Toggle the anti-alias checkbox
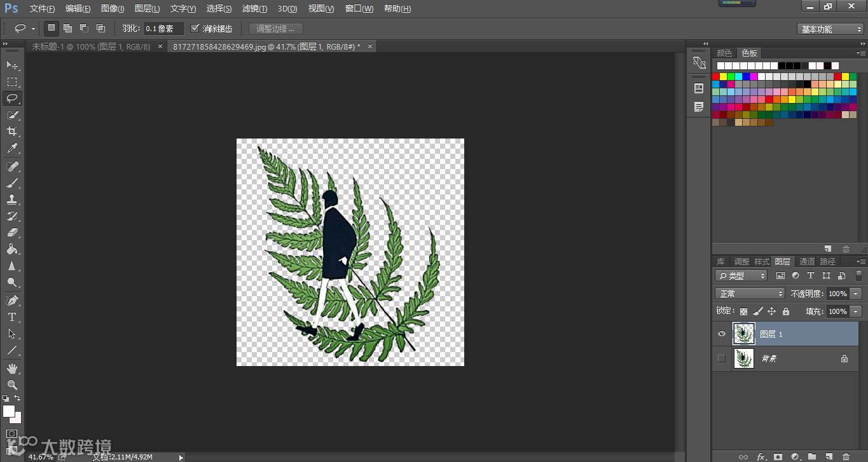Screen dimensions: 868x462 [x=195, y=29]
